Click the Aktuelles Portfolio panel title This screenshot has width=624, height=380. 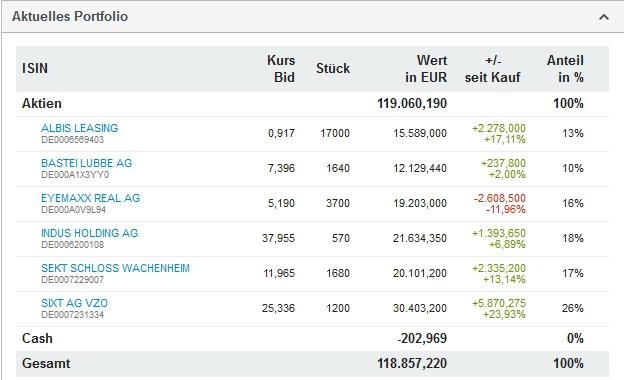pos(70,16)
